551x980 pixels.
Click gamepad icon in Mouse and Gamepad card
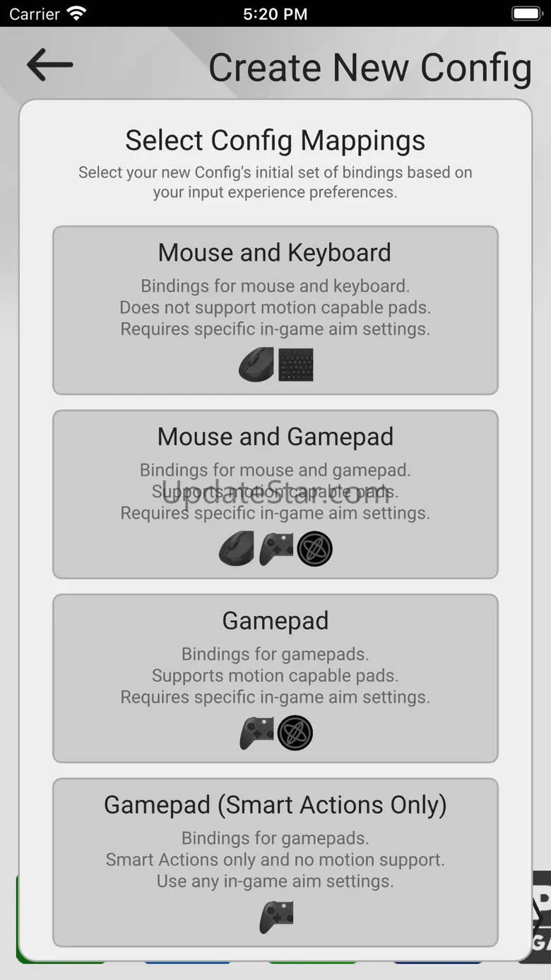pyautogui.click(x=276, y=549)
